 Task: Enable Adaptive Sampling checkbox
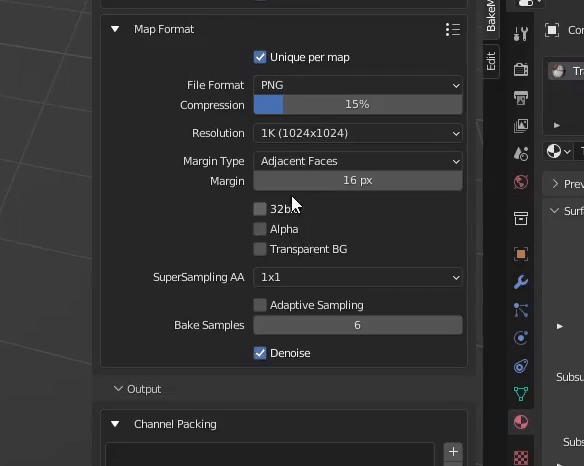point(260,305)
